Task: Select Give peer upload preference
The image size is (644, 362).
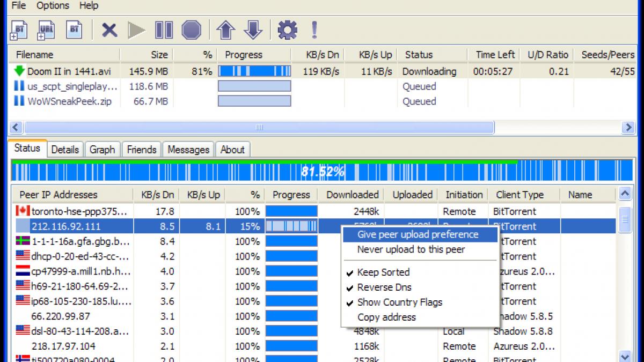Action: pos(418,234)
